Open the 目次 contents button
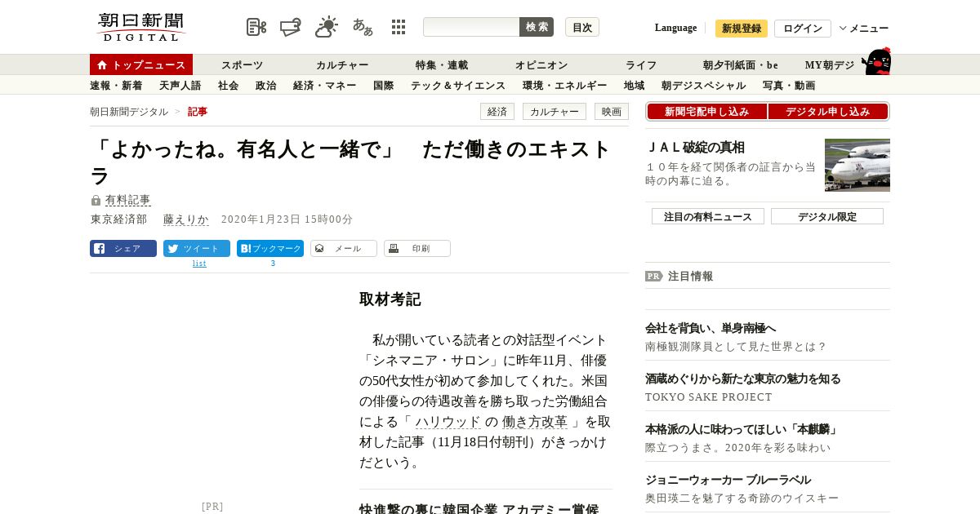 582,27
